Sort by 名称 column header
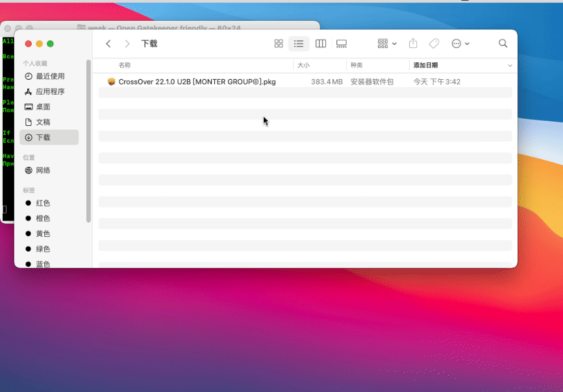Screen dimensions: 563x392 (x=125, y=66)
